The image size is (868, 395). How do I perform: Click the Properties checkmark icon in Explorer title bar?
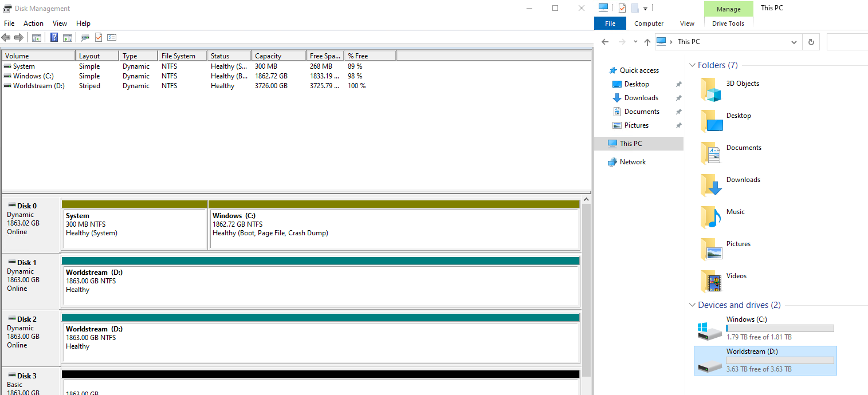click(622, 8)
